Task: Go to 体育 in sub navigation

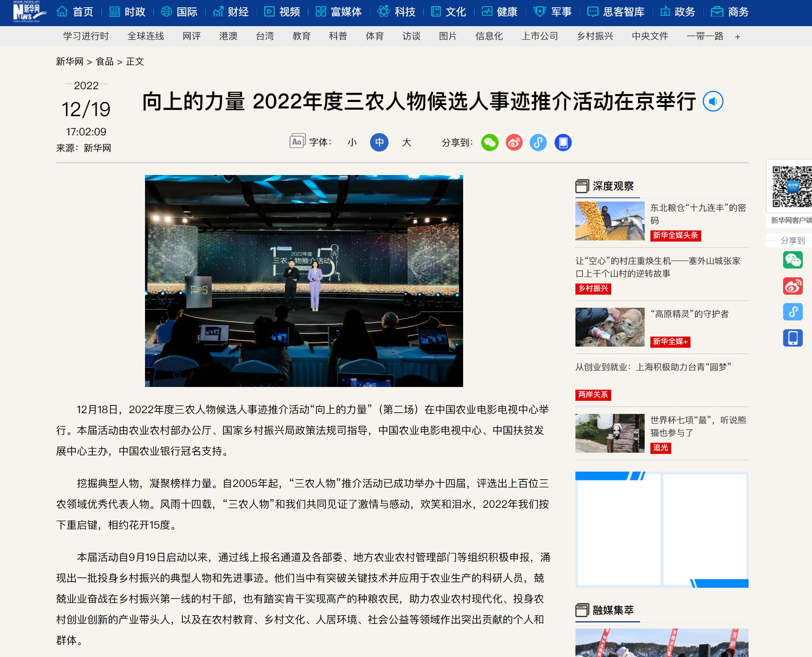Action: tap(375, 36)
